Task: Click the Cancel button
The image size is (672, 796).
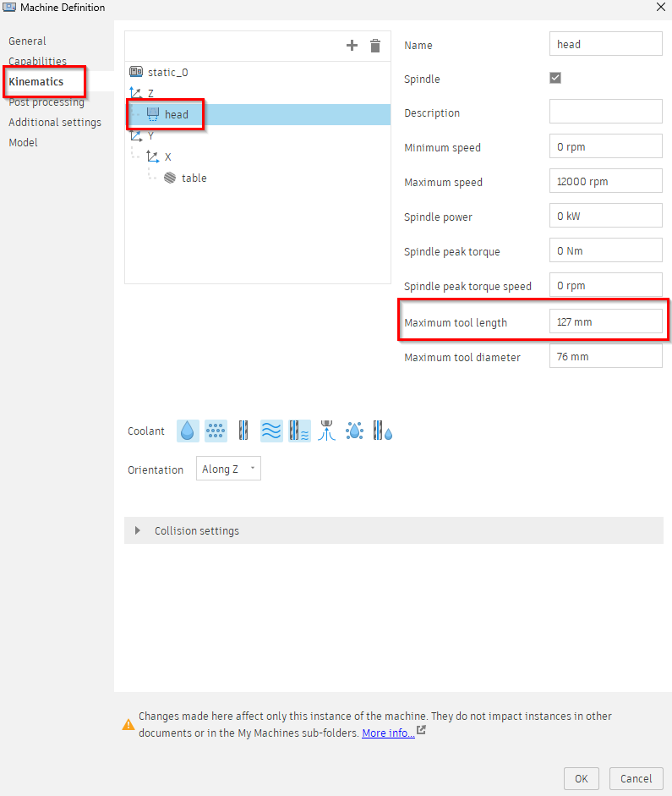Action: (636, 779)
